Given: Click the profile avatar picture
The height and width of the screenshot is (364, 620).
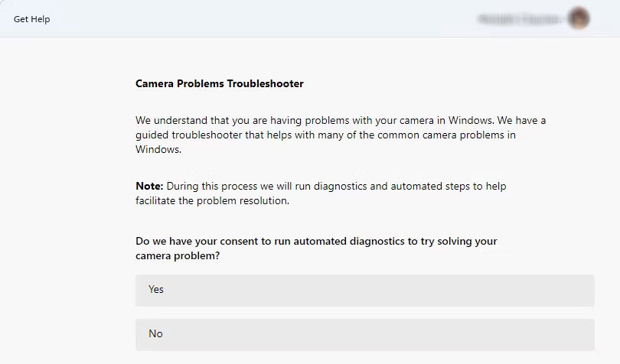Looking at the screenshot, I should click(579, 18).
